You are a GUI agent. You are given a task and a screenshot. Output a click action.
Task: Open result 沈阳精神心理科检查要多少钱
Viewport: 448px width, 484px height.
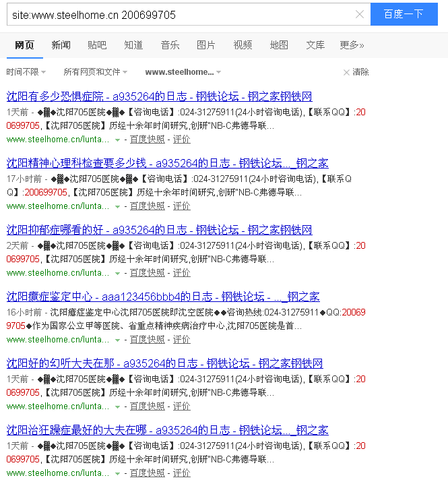[168, 163]
